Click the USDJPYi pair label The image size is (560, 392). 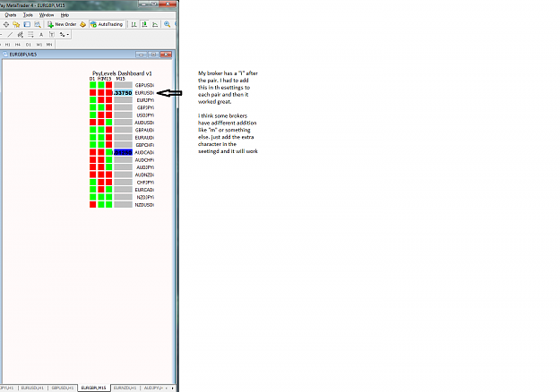tap(145, 115)
